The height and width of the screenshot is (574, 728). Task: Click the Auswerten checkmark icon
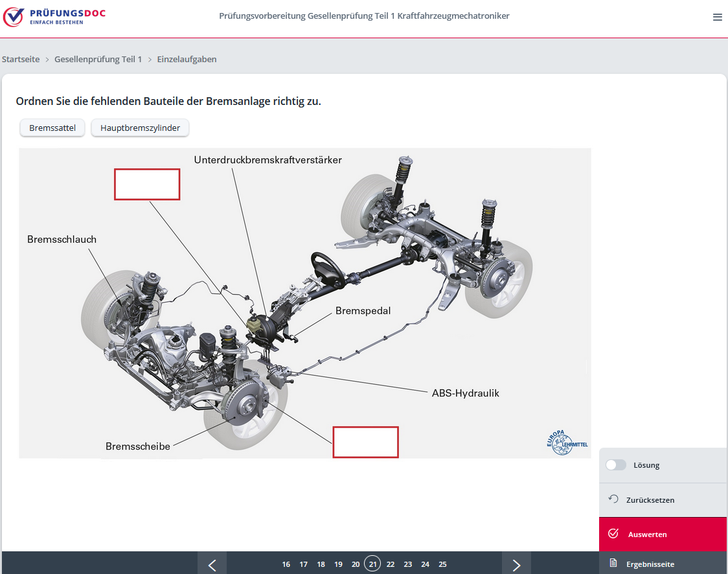tap(613, 534)
